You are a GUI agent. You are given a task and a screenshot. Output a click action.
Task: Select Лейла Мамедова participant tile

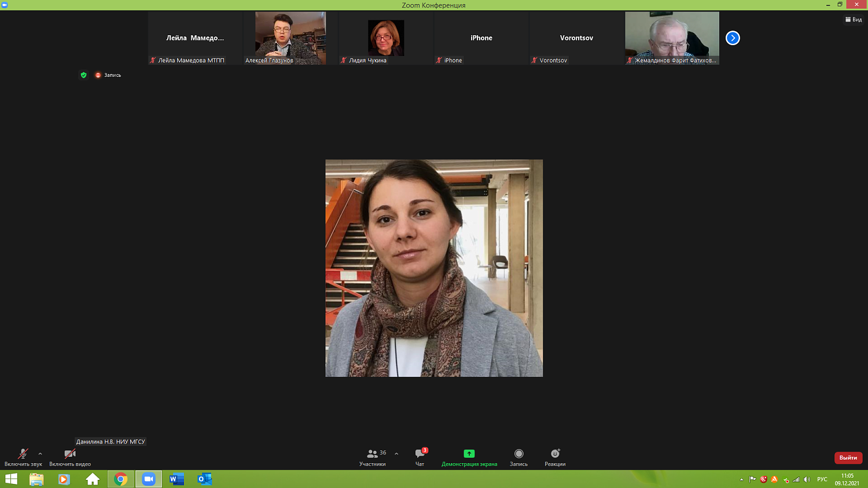pos(195,38)
